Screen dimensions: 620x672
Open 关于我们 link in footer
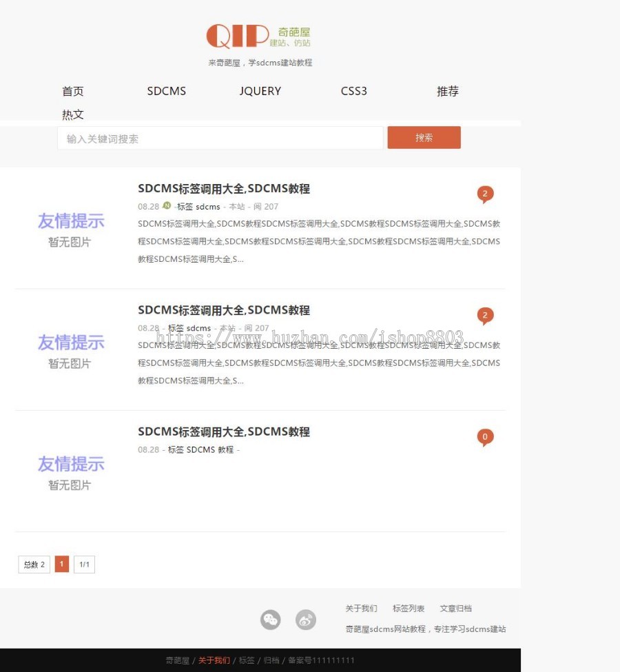(x=361, y=609)
